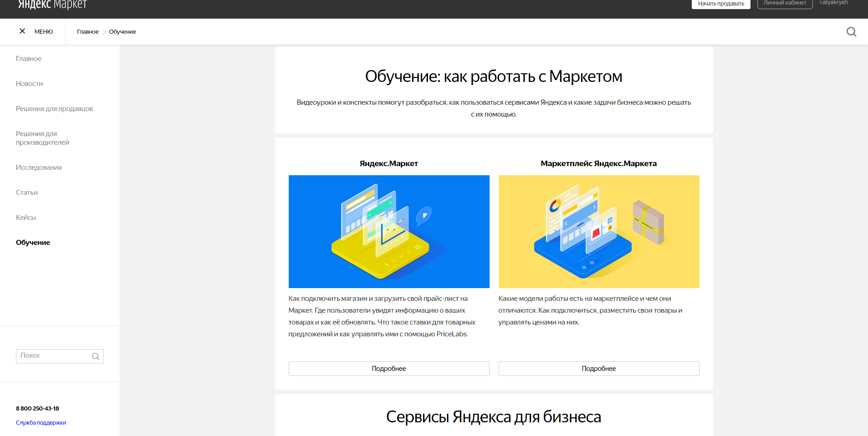868x436 pixels.
Task: Open the blue Яндекс.Маркет illustration
Action: tap(389, 232)
